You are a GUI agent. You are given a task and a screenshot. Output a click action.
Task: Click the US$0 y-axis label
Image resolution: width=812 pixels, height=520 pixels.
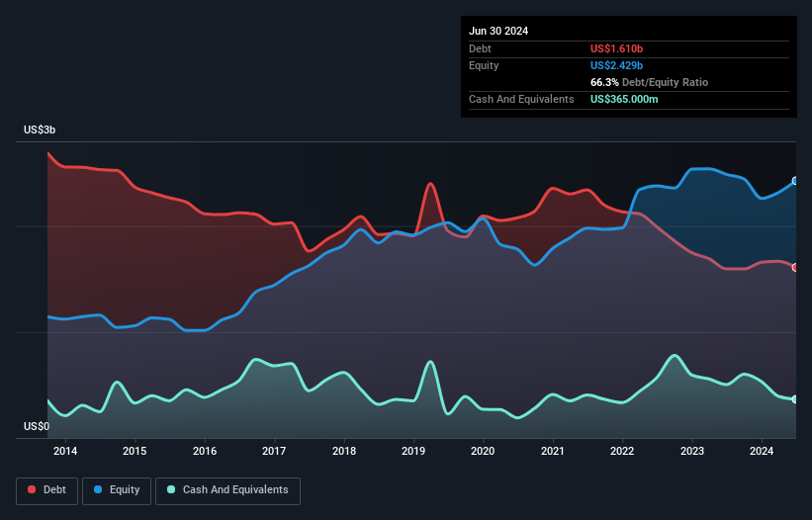[37, 426]
